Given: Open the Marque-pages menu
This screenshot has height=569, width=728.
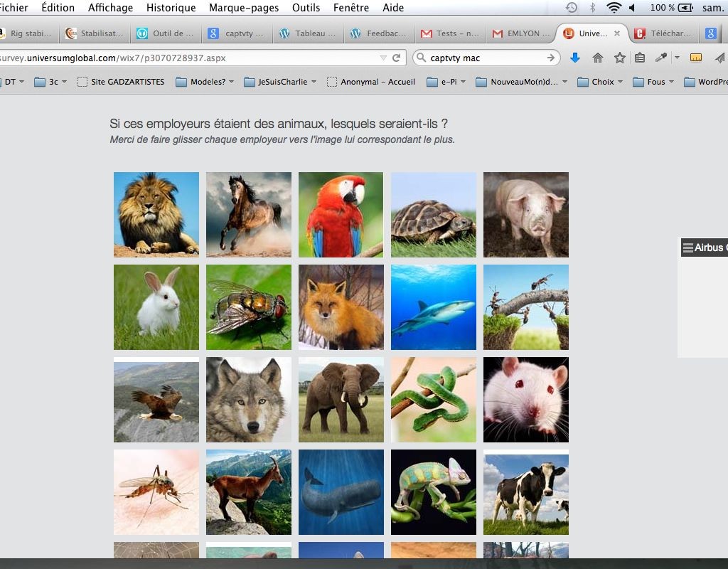Looking at the screenshot, I should click(244, 7).
